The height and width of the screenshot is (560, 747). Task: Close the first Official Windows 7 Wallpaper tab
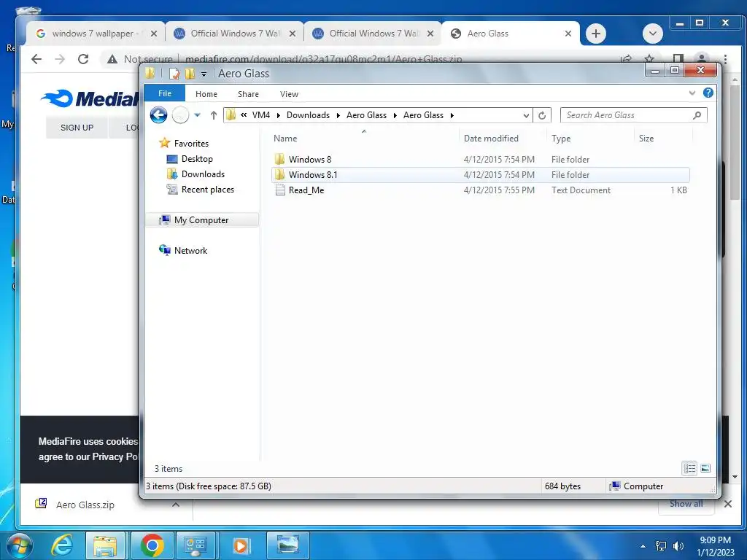point(293,34)
